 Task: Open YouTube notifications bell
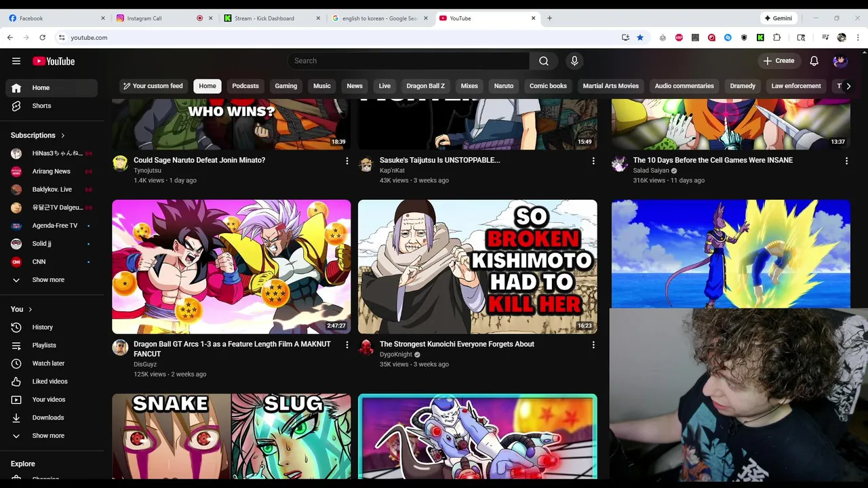[x=814, y=61]
